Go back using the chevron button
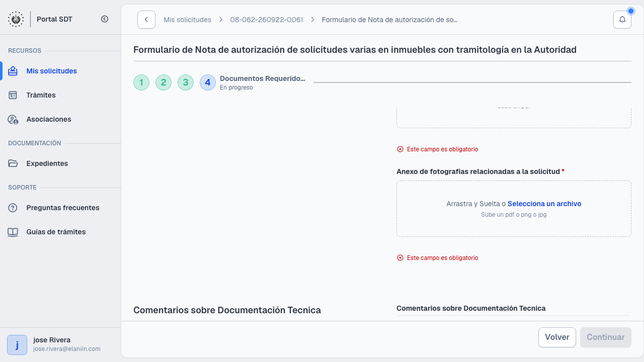Screen dimensions: 644x362 point(146,20)
